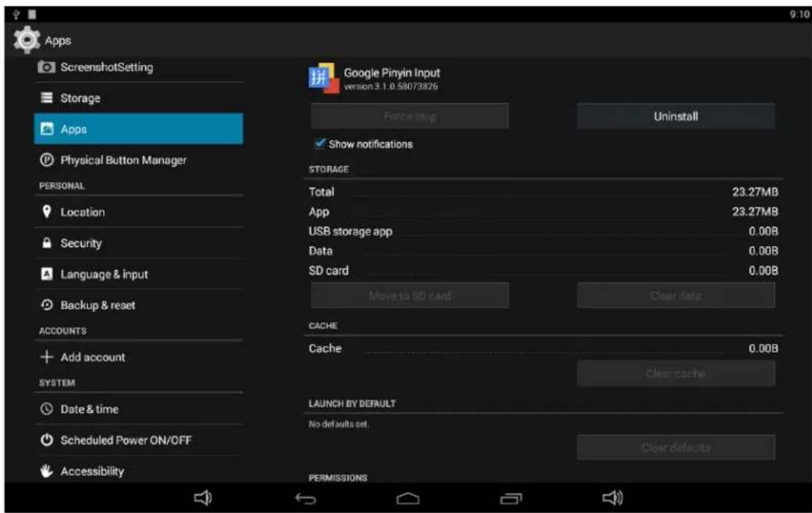
Task: Uncheck Show notifications checkbox
Action: (x=320, y=143)
